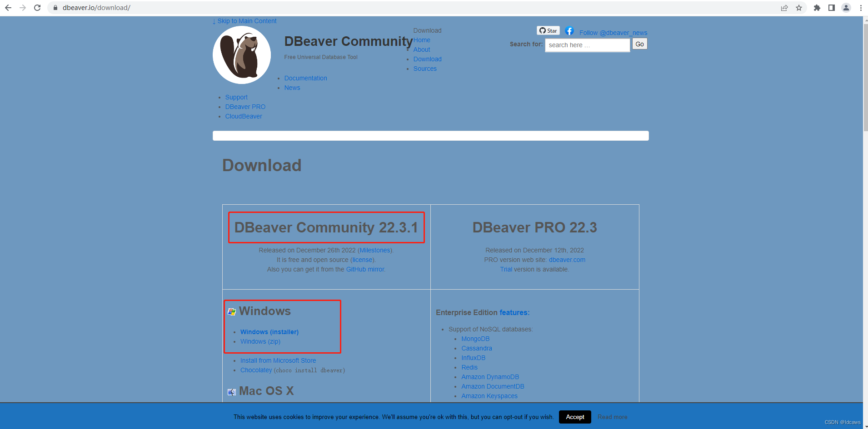Click the Mac OS X logo icon
The width and height of the screenshot is (868, 429).
232,392
